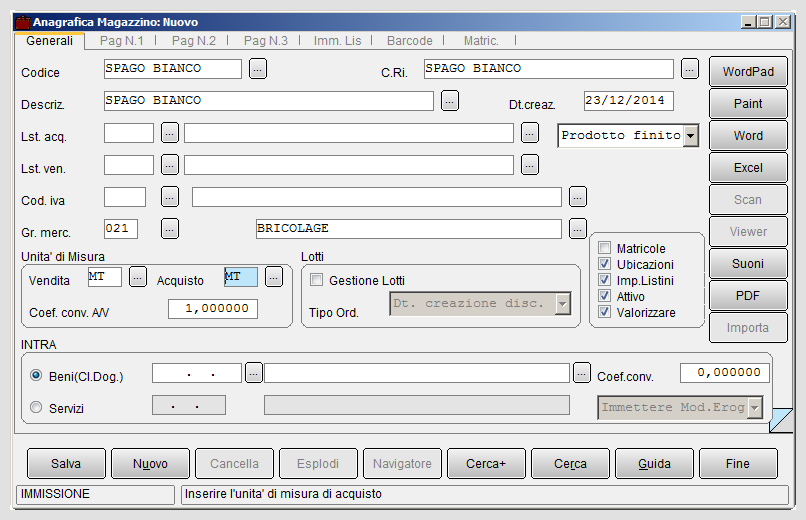Uncheck the Attivo checkbox
Screen dimensions: 806x520
(x=604, y=296)
